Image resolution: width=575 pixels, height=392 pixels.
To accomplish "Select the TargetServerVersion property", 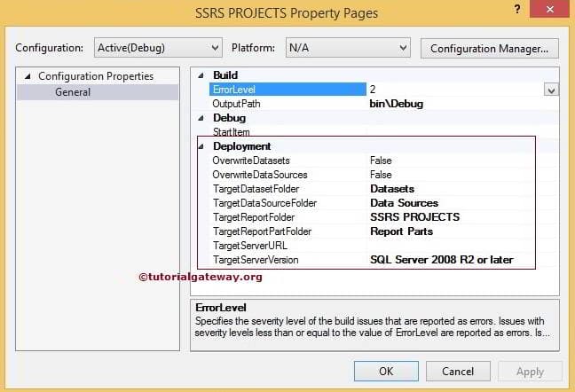I will coord(256,260).
